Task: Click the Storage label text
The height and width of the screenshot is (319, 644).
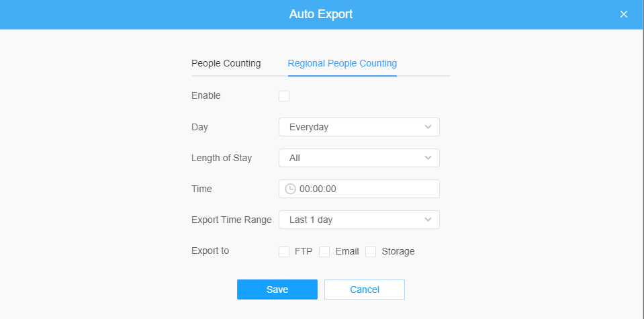Action: pos(398,251)
